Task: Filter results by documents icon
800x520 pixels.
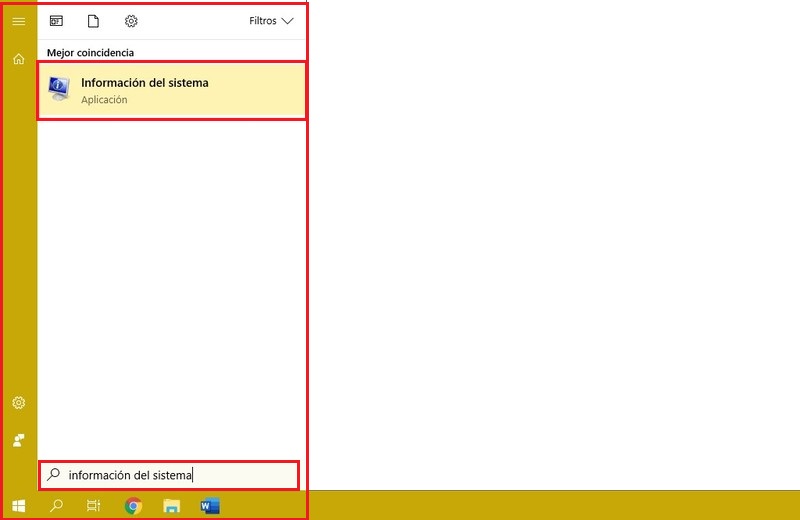Action: click(93, 21)
